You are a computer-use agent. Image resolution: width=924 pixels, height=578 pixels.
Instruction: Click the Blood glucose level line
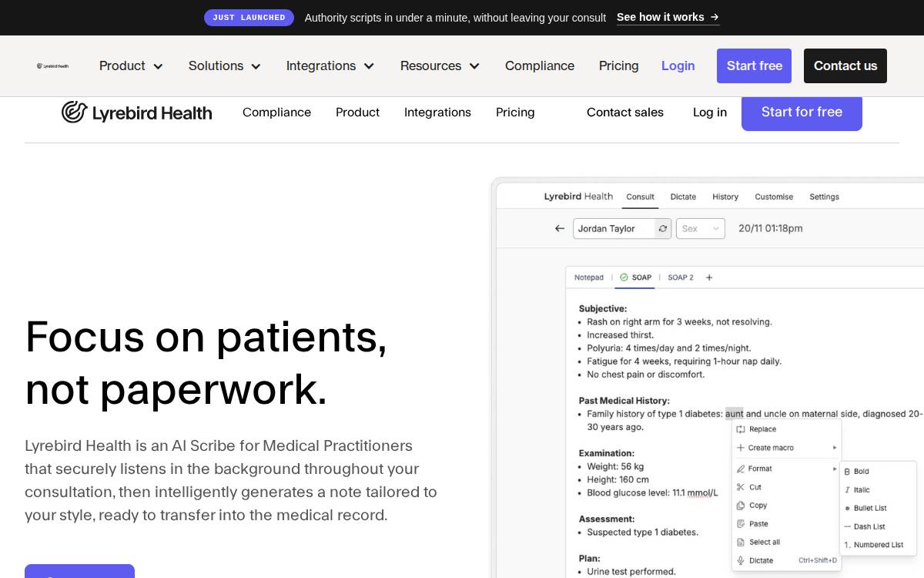pyautogui.click(x=652, y=493)
